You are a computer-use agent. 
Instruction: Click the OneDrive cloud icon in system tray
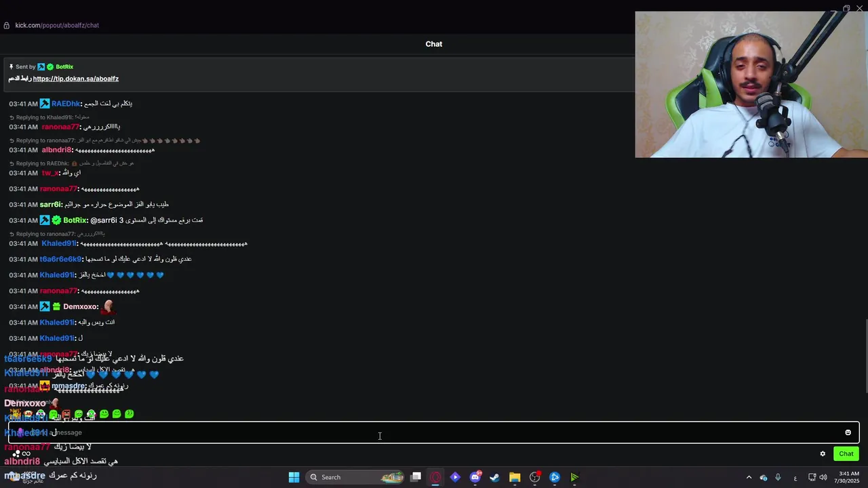(x=764, y=477)
